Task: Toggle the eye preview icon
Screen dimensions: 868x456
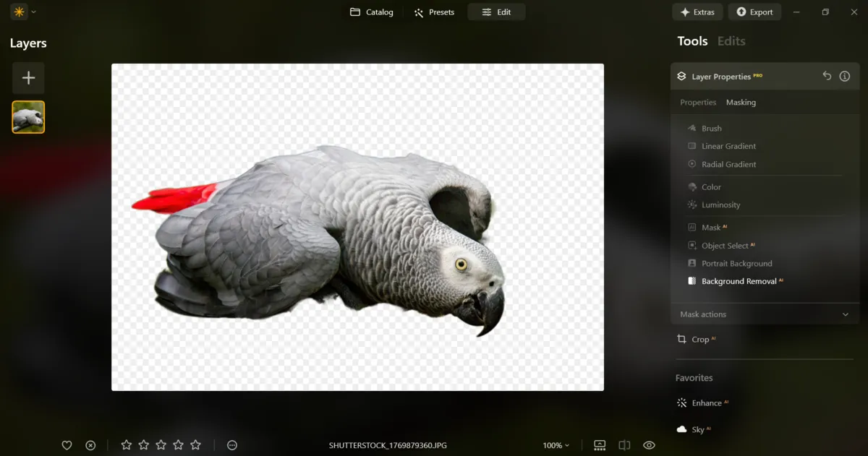Action: click(649, 445)
